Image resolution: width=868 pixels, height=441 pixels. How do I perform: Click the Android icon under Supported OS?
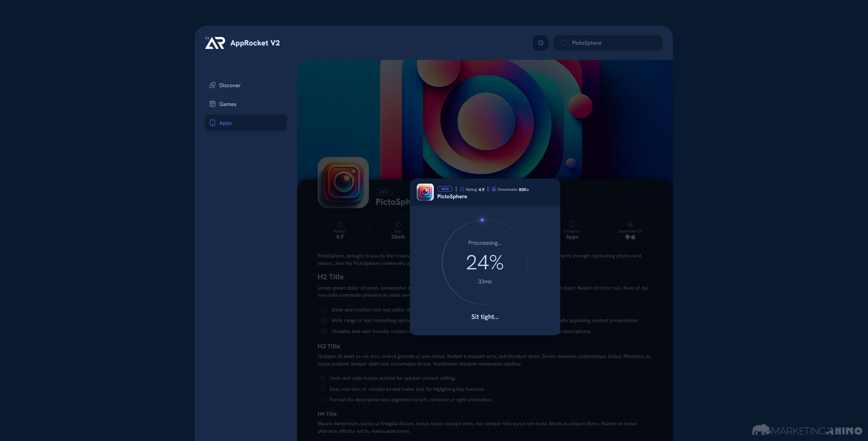(x=627, y=236)
